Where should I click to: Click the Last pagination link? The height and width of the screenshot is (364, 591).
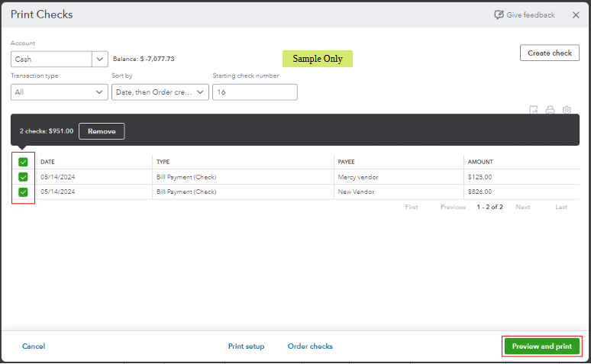(561, 207)
